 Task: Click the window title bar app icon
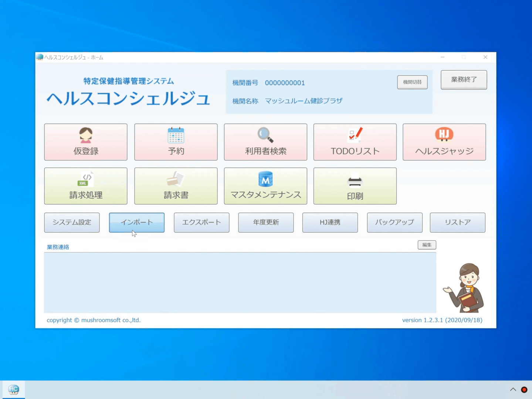coord(40,57)
